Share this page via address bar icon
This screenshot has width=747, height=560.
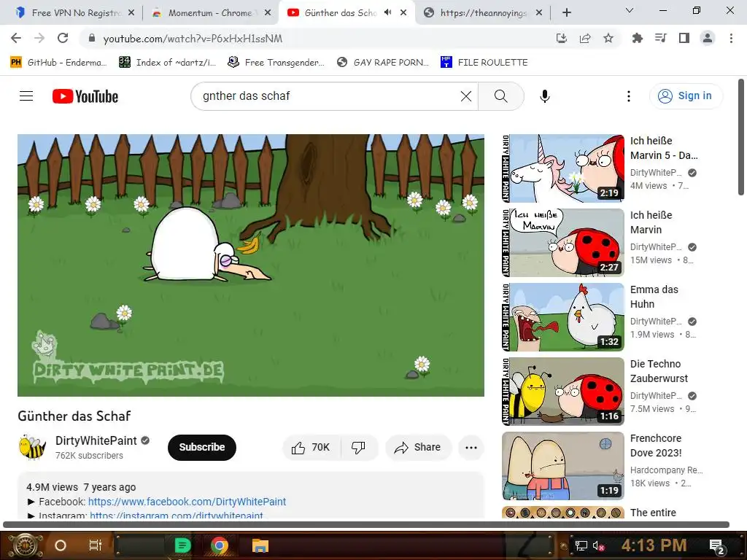(585, 38)
